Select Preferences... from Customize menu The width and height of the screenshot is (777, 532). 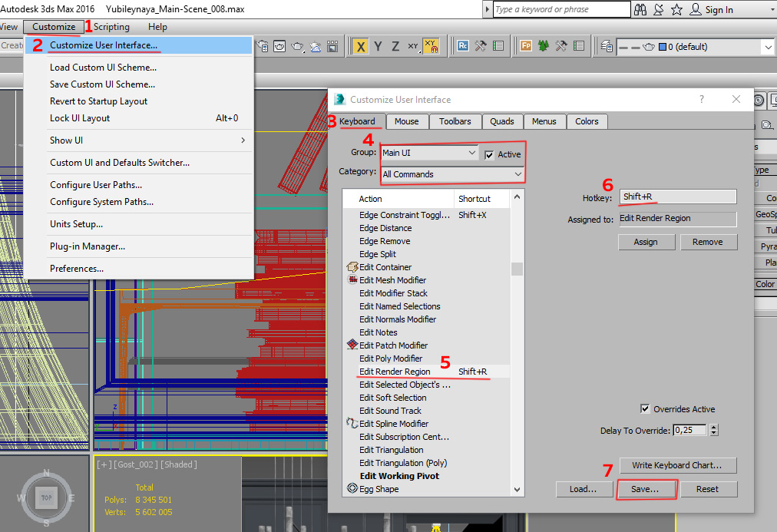[x=77, y=269]
